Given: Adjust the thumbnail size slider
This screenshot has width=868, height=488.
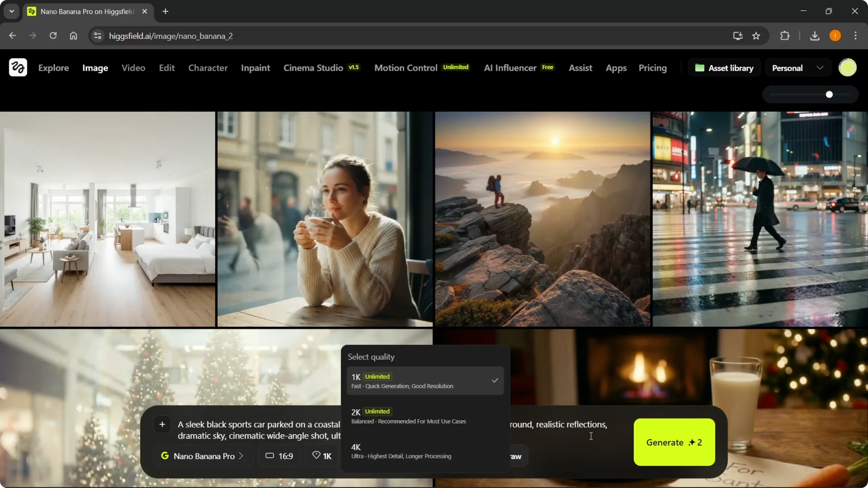Looking at the screenshot, I should [x=830, y=94].
